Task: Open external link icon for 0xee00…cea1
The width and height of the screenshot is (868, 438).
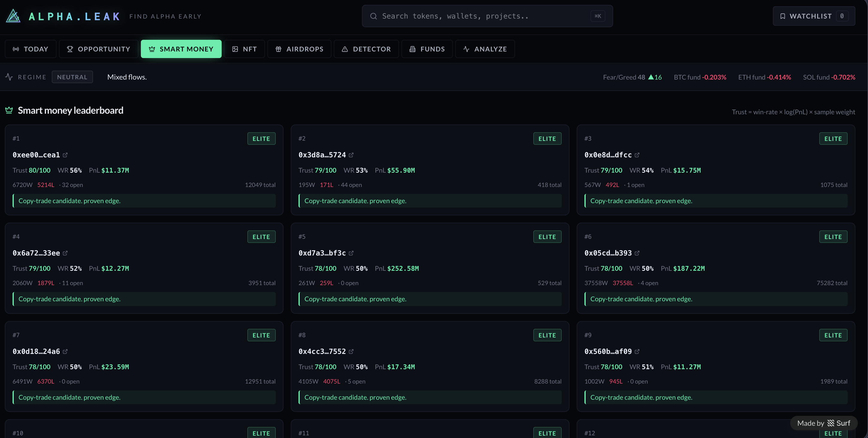Action: [66, 155]
